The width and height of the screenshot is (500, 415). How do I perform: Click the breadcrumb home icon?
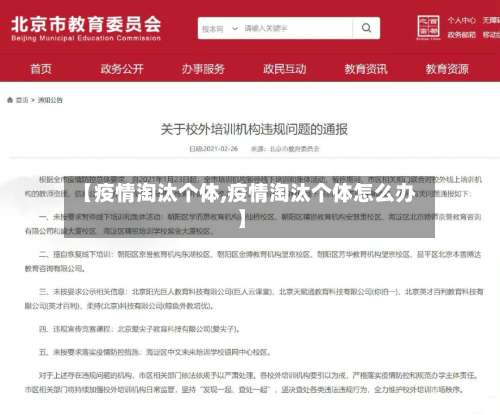tap(10, 100)
